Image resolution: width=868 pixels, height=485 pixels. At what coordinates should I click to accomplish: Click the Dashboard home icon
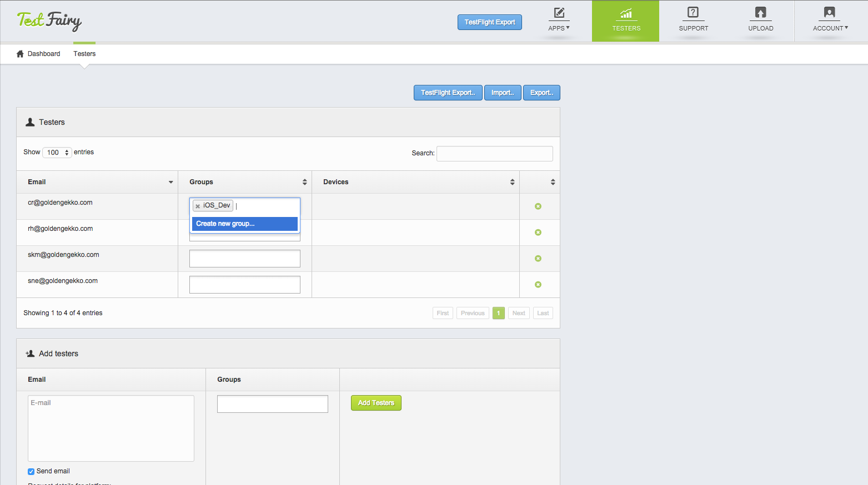(21, 54)
